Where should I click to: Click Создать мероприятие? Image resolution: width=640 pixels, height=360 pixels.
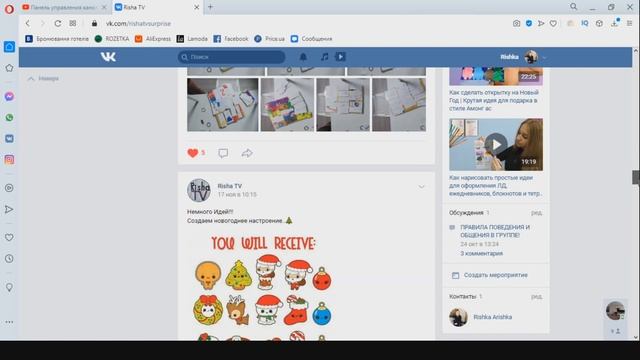point(496,275)
